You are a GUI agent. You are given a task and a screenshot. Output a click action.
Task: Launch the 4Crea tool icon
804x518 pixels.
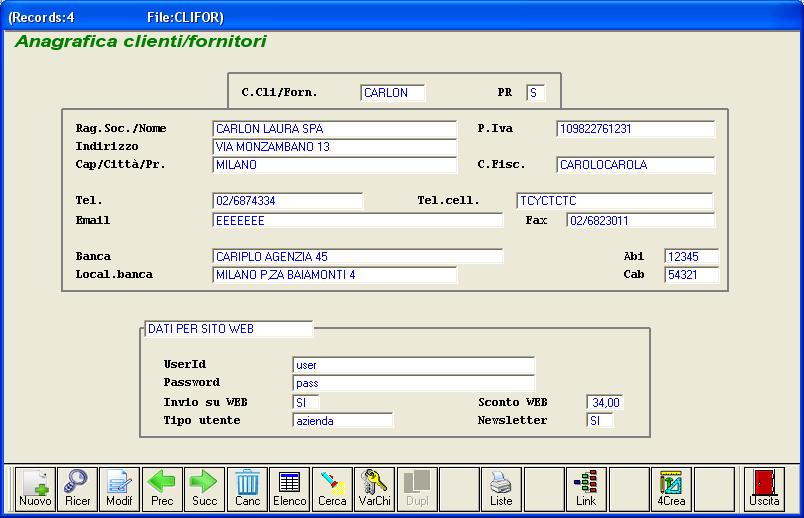pos(671,488)
